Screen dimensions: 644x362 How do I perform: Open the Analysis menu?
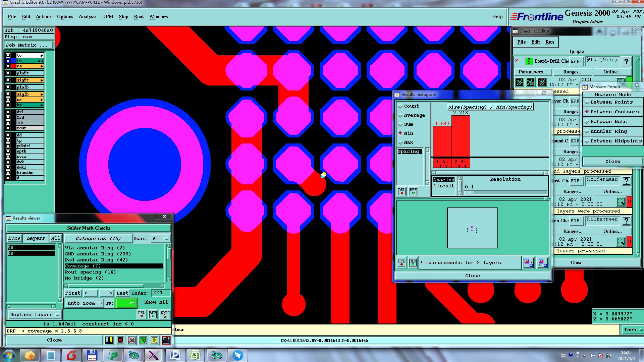(x=87, y=17)
